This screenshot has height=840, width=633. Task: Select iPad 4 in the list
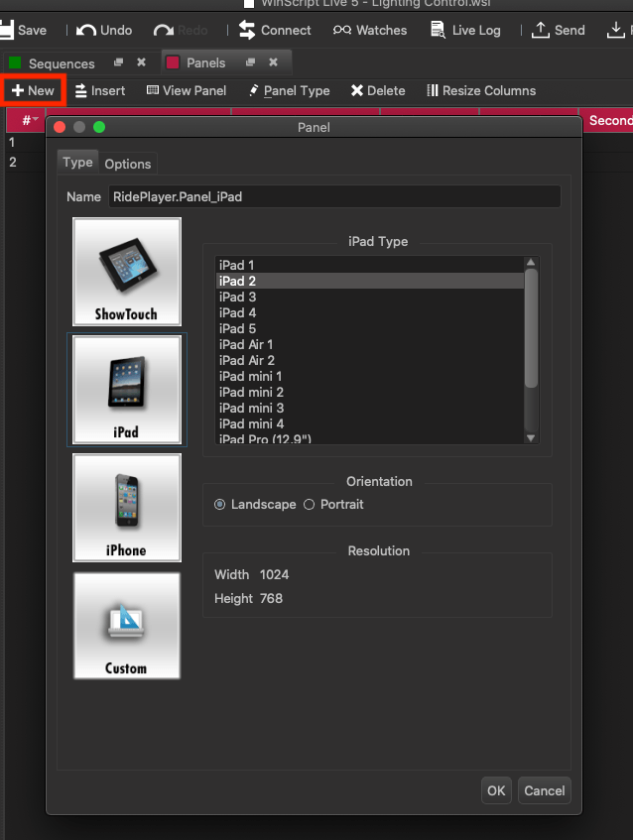coord(370,312)
